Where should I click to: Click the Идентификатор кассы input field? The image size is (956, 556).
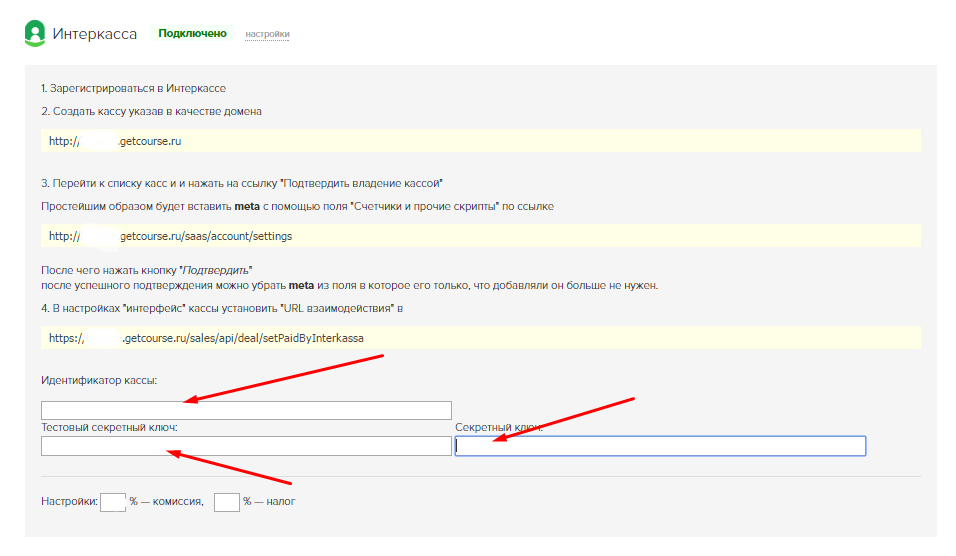pyautogui.click(x=246, y=410)
